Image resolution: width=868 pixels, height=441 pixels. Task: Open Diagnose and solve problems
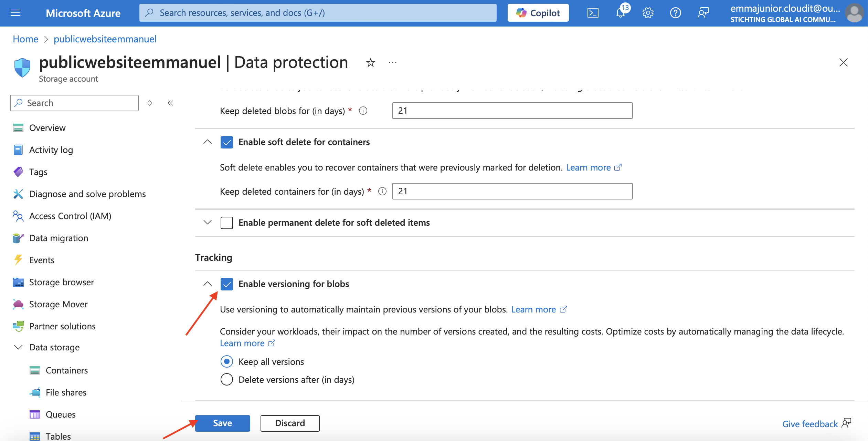click(x=87, y=194)
